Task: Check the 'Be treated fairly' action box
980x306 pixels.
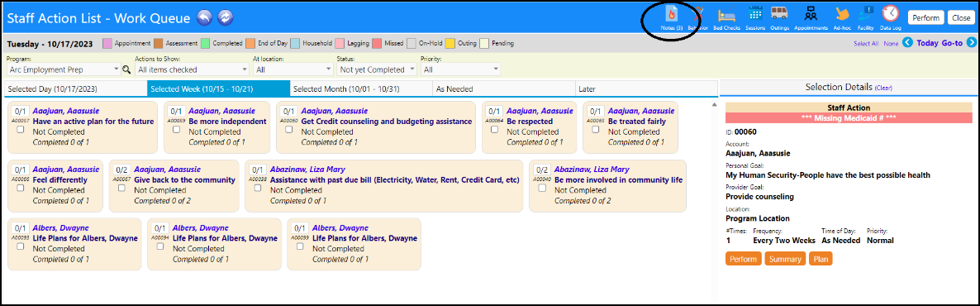Action: pyautogui.click(x=596, y=130)
